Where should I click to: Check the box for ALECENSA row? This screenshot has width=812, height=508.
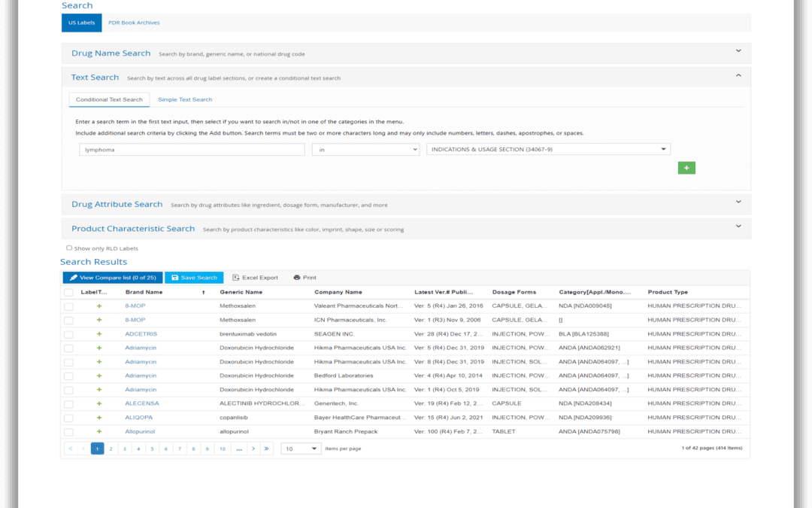click(x=68, y=404)
